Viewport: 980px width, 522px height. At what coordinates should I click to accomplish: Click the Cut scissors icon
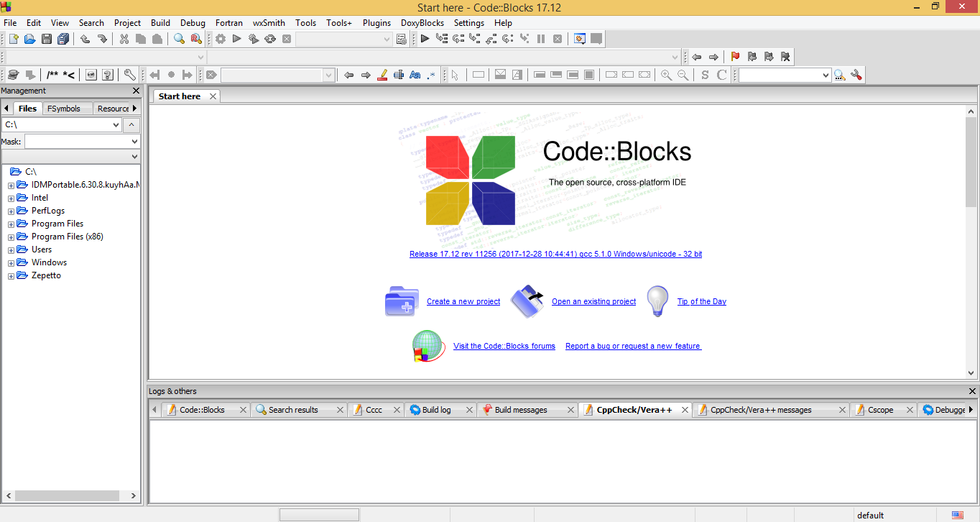pos(124,39)
